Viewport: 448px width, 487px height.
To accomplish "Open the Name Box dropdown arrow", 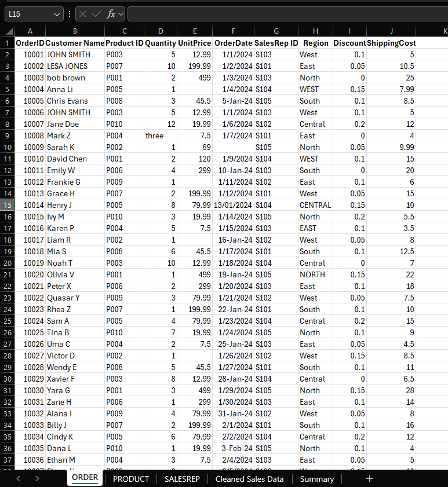I will click(x=57, y=14).
